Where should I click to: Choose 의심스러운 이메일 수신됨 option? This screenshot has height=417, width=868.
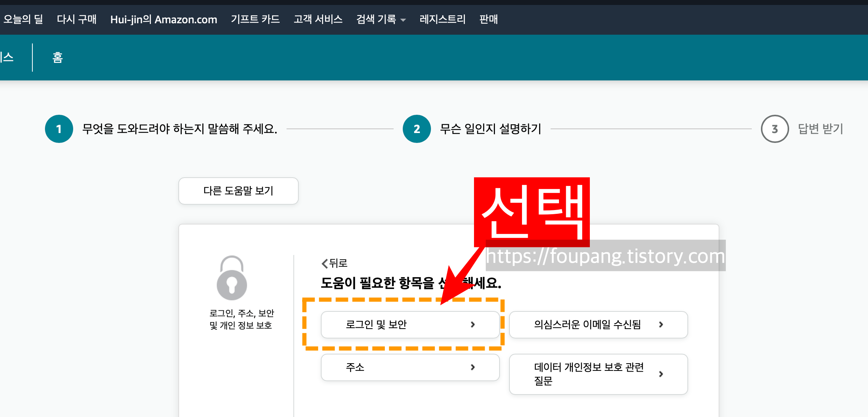click(x=598, y=325)
